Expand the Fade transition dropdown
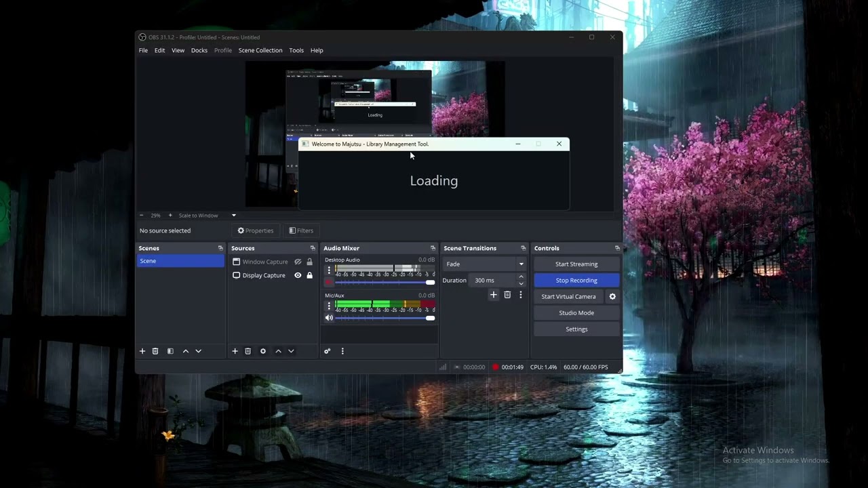Screen dimensions: 868x488 pos(520,264)
